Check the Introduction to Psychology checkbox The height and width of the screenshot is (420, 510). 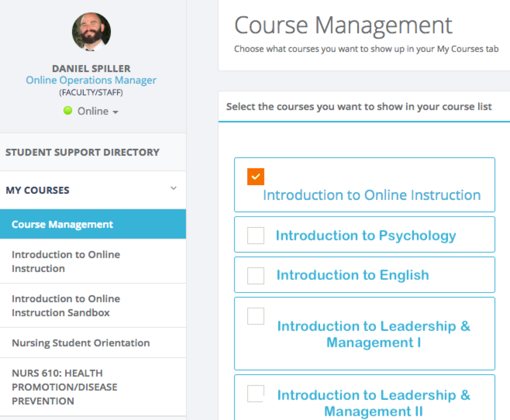click(256, 235)
